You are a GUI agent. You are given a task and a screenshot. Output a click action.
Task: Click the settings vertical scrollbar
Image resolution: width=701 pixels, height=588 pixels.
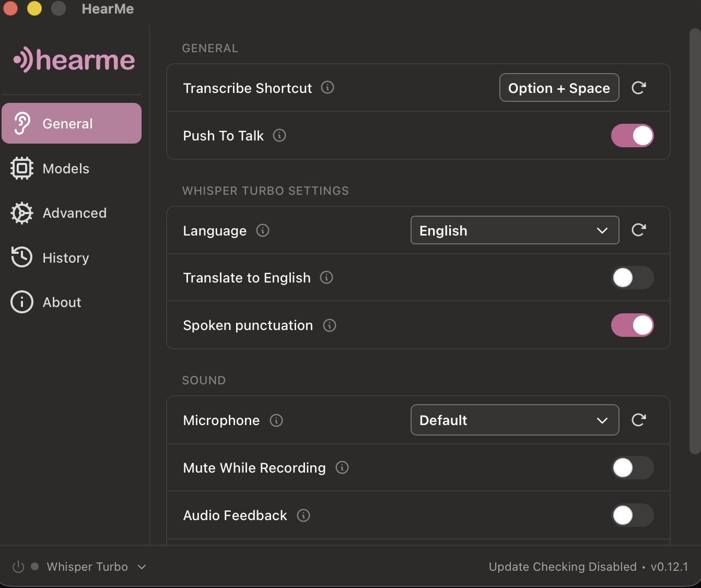(695, 241)
